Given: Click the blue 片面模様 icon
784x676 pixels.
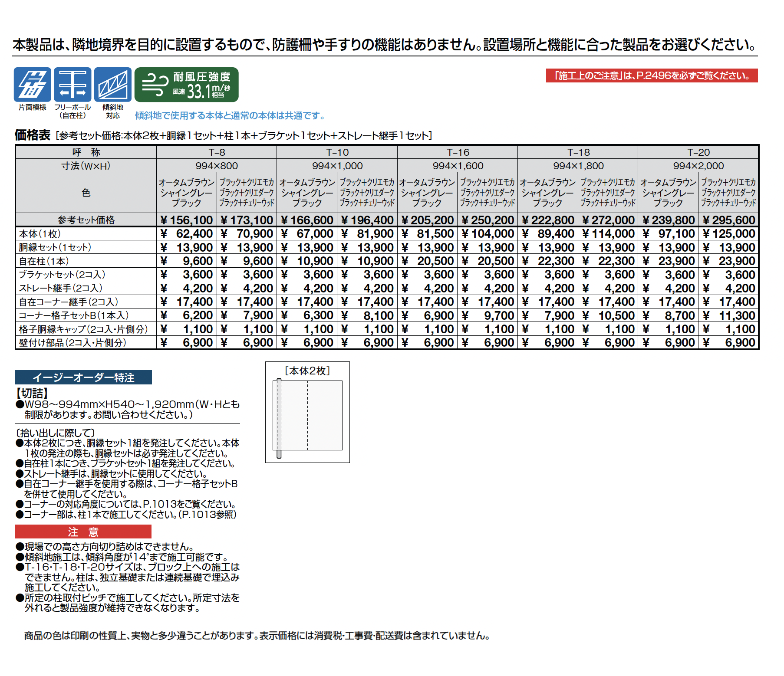Looking at the screenshot, I should (32, 85).
